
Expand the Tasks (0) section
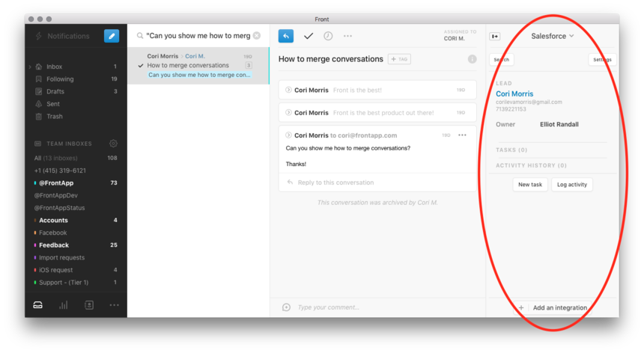pyautogui.click(x=511, y=150)
